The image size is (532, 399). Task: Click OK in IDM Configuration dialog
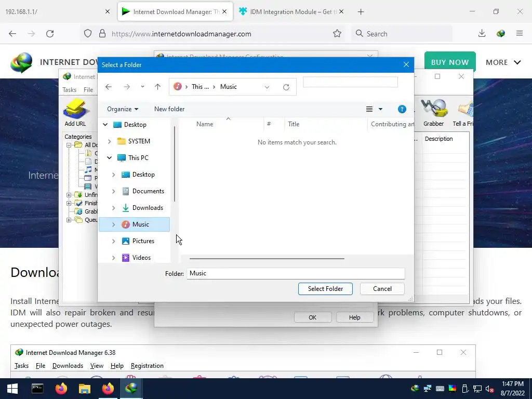coord(312,317)
